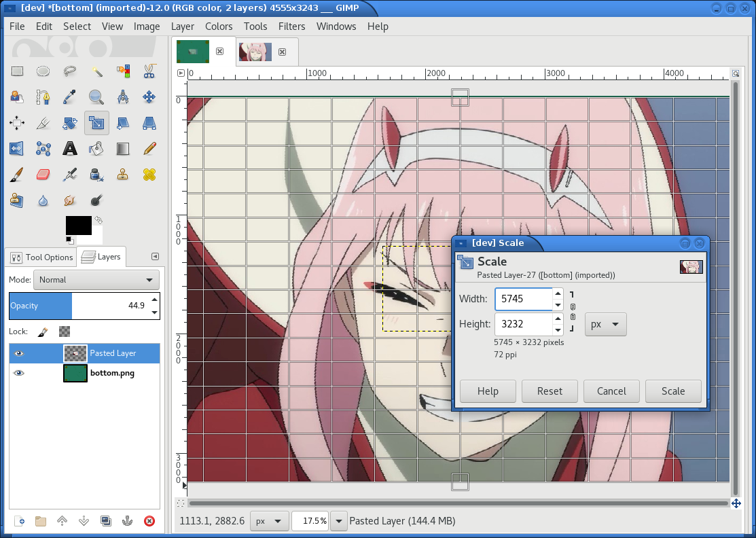756x538 pixels.
Task: Click the black foreground color swatch
Action: click(x=79, y=225)
